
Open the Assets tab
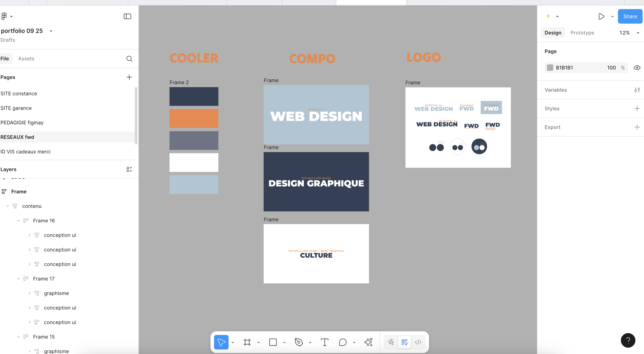(x=26, y=59)
